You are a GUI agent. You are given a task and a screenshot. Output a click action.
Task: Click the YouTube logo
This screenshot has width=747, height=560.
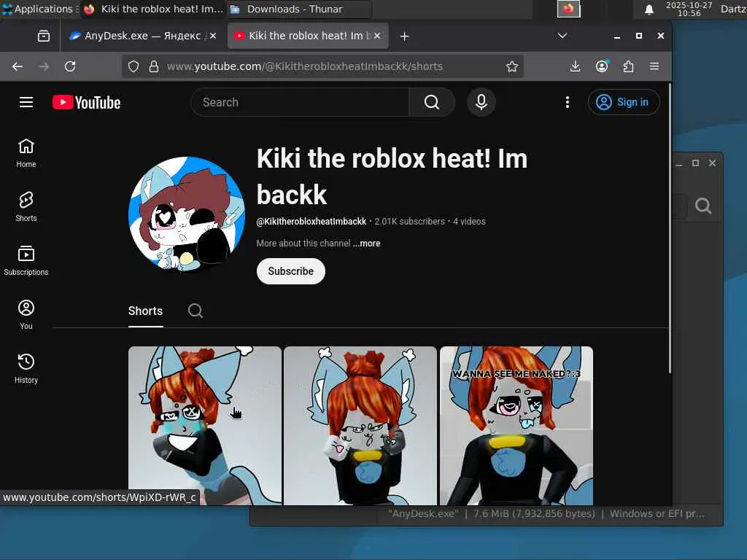click(x=86, y=102)
